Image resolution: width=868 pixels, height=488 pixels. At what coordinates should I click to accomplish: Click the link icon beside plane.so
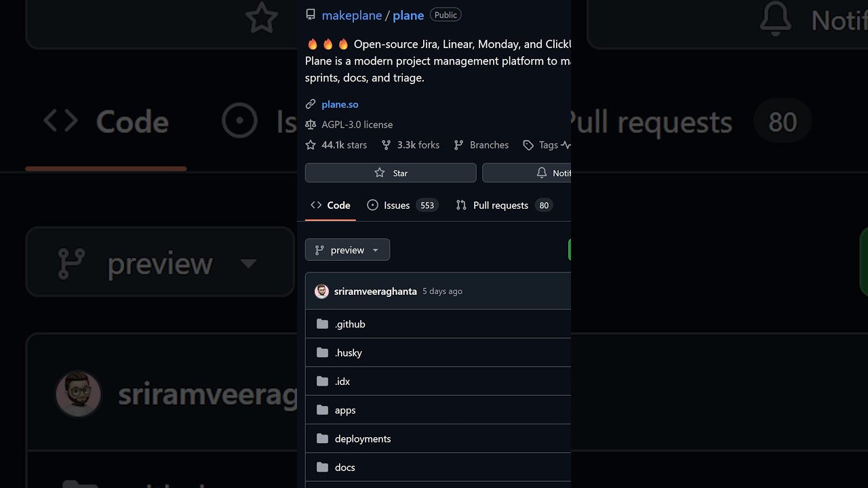pos(311,104)
